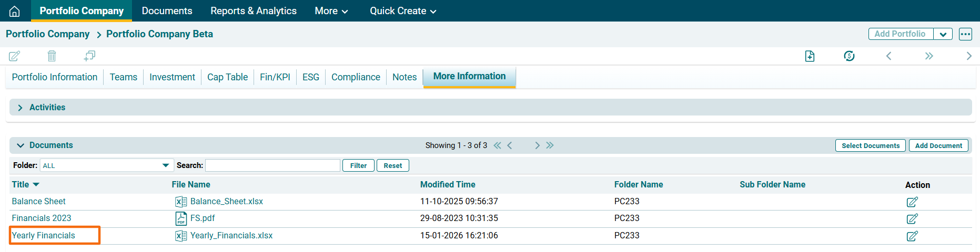The width and height of the screenshot is (980, 252).
Task: Edit the Balance Sheet document row
Action: (912, 202)
